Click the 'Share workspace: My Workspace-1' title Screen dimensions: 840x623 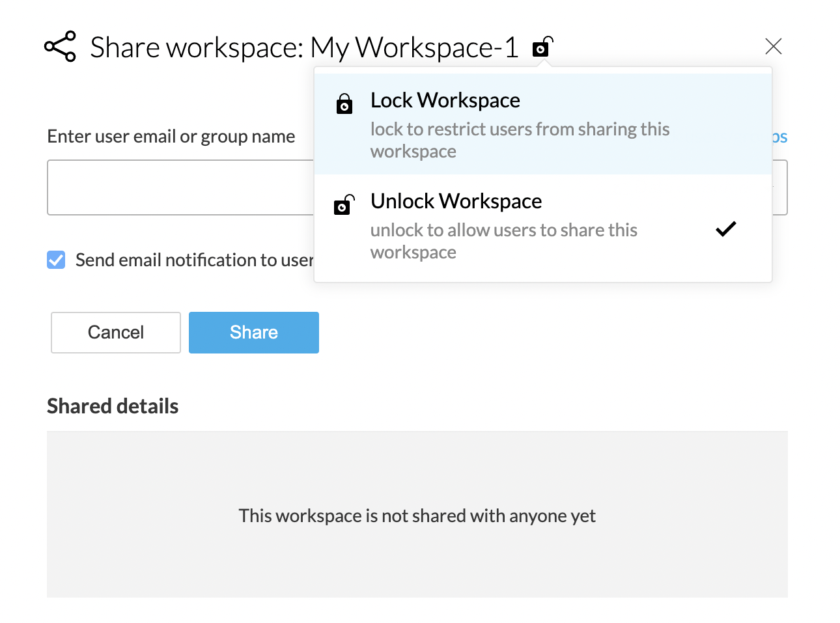coord(304,48)
